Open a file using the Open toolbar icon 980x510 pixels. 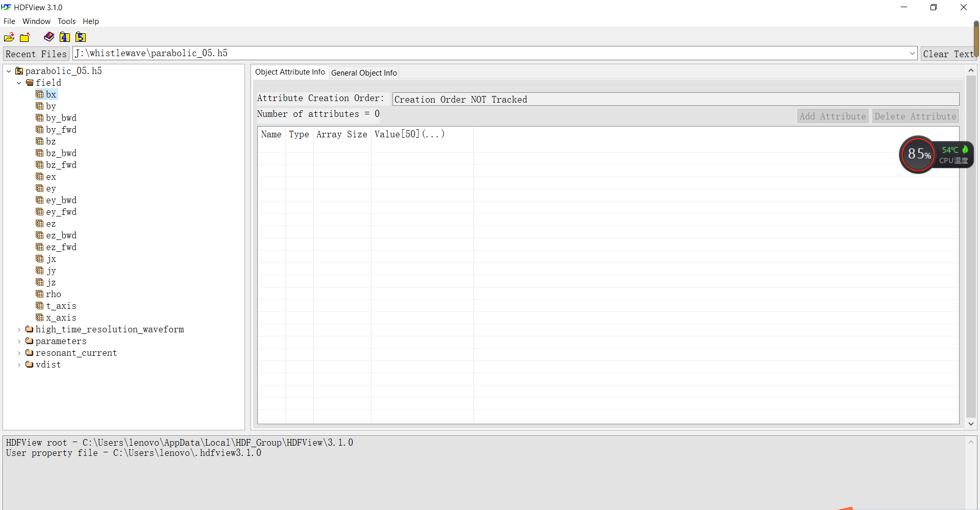click(9, 37)
